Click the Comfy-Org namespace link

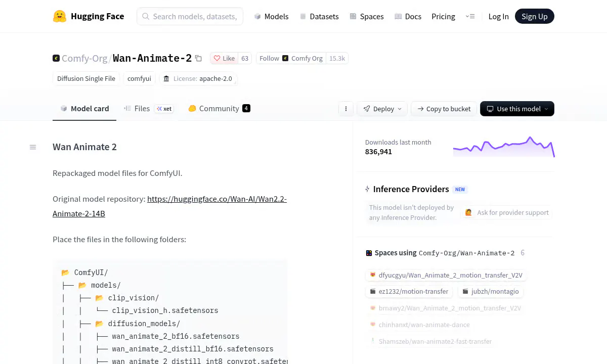point(84,58)
